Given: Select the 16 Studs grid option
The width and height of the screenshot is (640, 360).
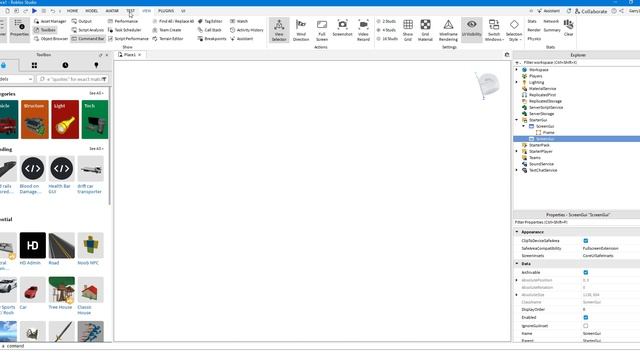Looking at the screenshot, I should tap(387, 39).
